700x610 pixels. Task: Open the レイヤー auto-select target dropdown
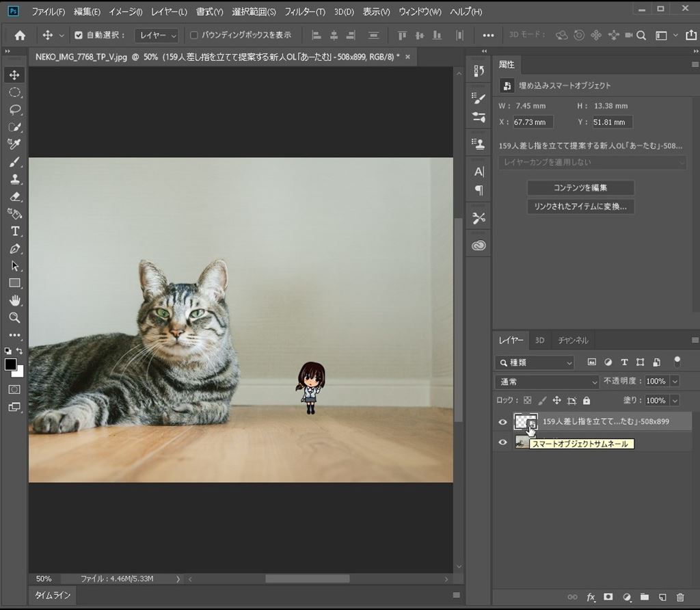157,35
